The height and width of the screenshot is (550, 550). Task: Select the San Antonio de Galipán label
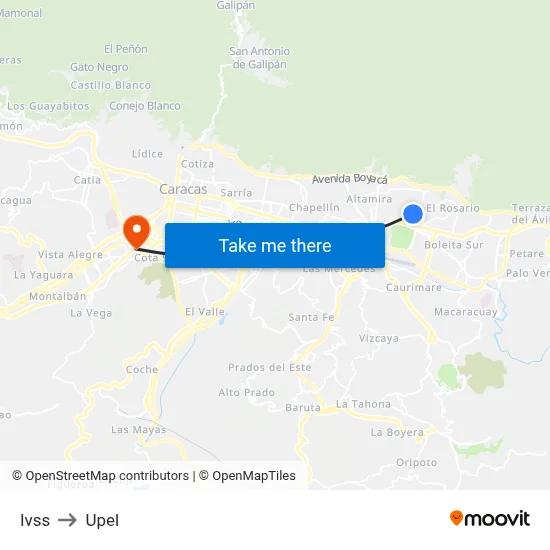tap(260, 58)
